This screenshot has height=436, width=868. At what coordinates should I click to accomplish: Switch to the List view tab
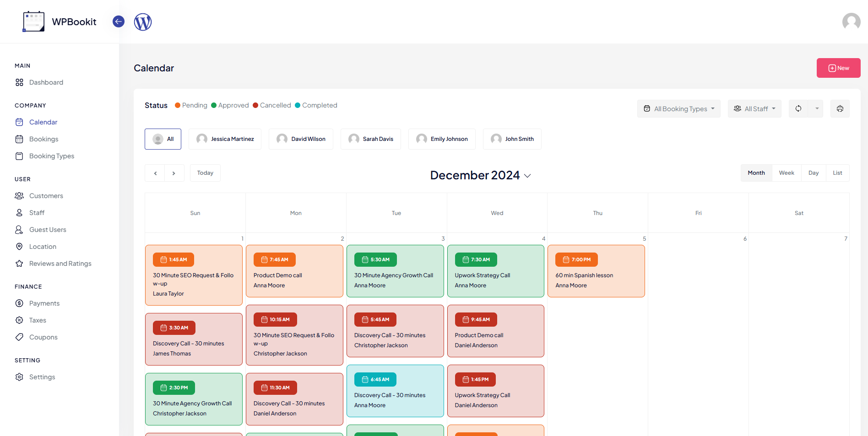coord(837,173)
